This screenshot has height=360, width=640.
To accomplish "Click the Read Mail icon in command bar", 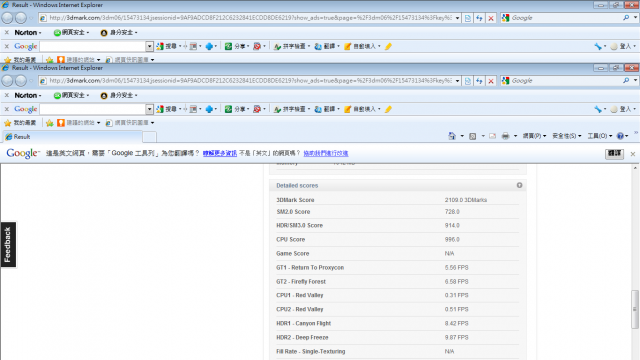I will [493, 136].
